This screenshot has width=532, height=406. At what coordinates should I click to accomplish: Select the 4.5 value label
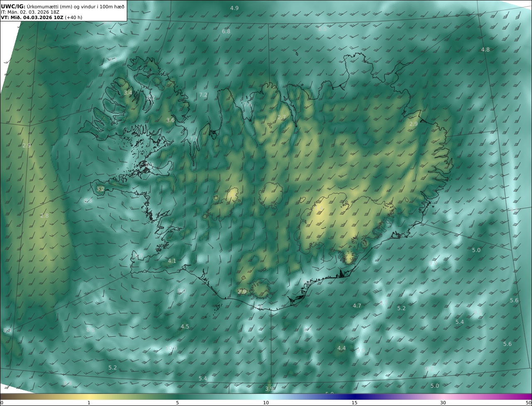point(185,327)
